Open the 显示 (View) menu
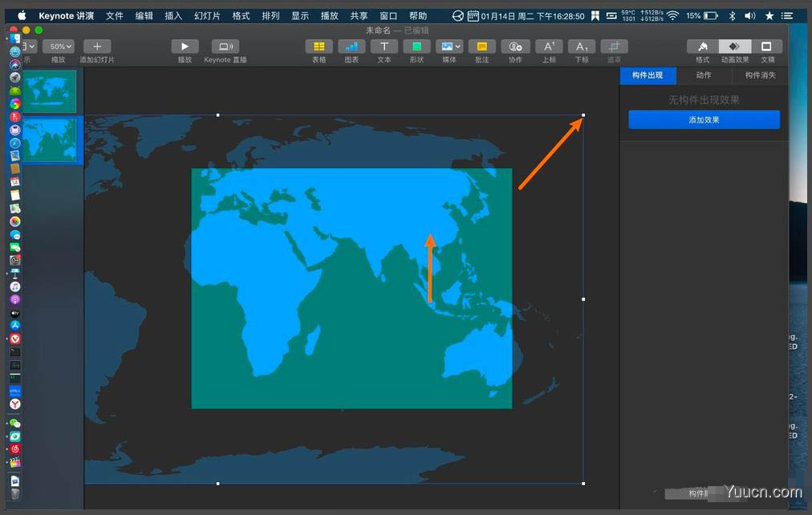The height and width of the screenshot is (515, 812). 300,16
